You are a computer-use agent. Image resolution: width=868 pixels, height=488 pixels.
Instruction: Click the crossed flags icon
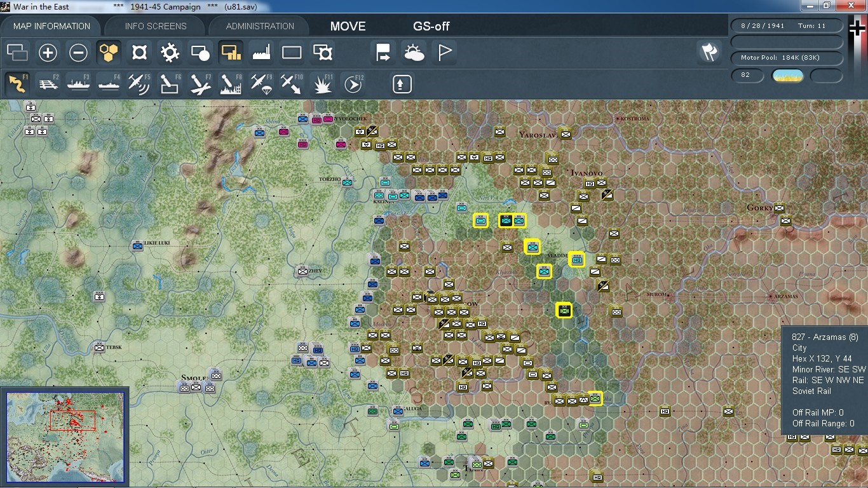[x=709, y=52]
